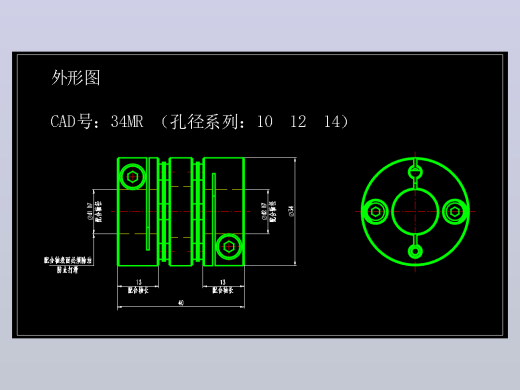Screen dimensions: 520x390
Task: Select right hex screw in end view
Action: click(455, 212)
